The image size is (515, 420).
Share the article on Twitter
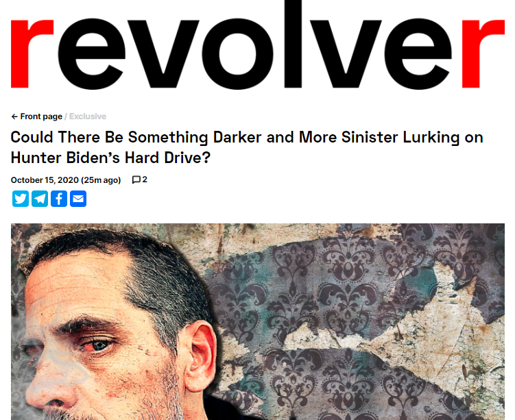[21, 199]
